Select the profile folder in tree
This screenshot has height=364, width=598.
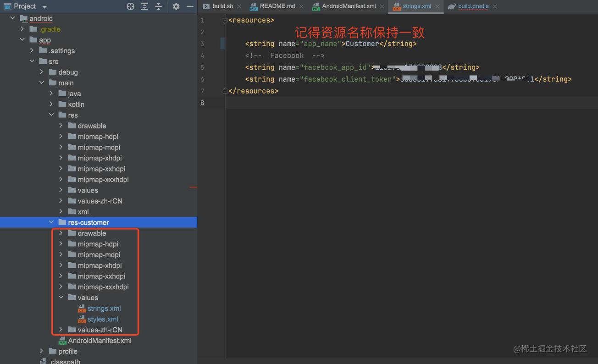pos(68,351)
